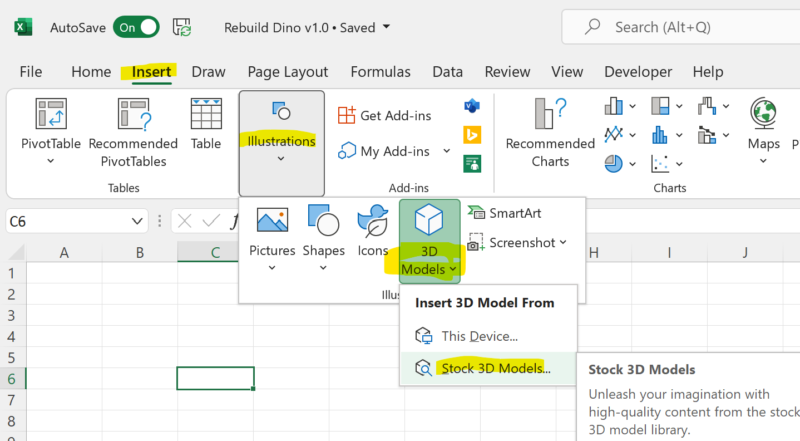Click Insert Scatter or Bubble Chart icon
Screen dimensions: 800x441
pyautogui.click(x=660, y=164)
